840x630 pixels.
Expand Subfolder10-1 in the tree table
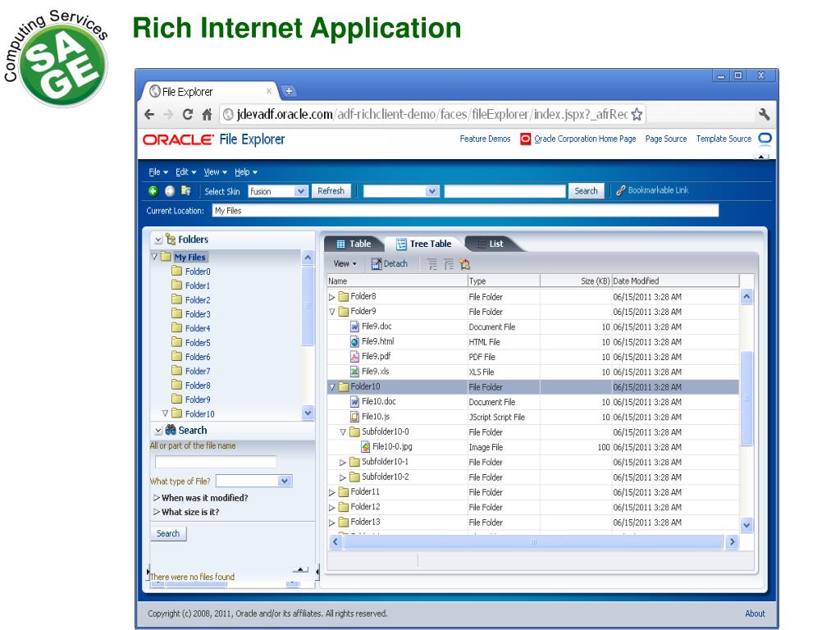(x=342, y=463)
